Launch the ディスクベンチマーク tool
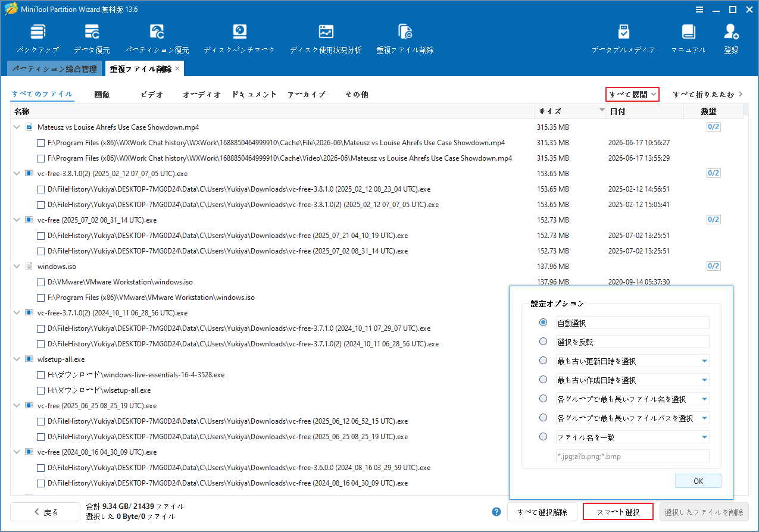 [239, 39]
